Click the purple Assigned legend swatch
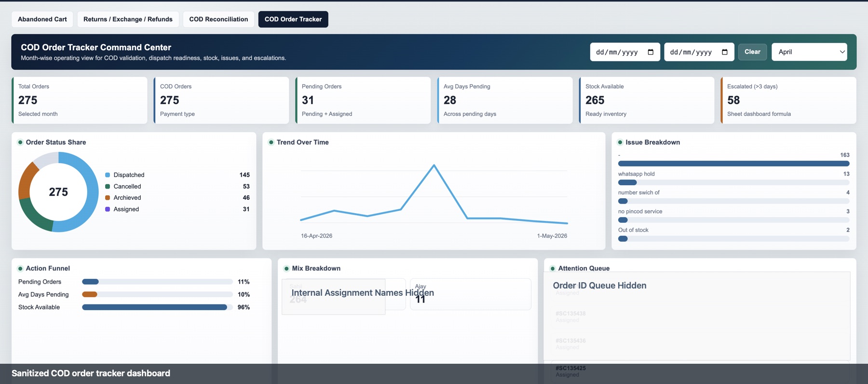The image size is (868, 384). click(x=108, y=209)
